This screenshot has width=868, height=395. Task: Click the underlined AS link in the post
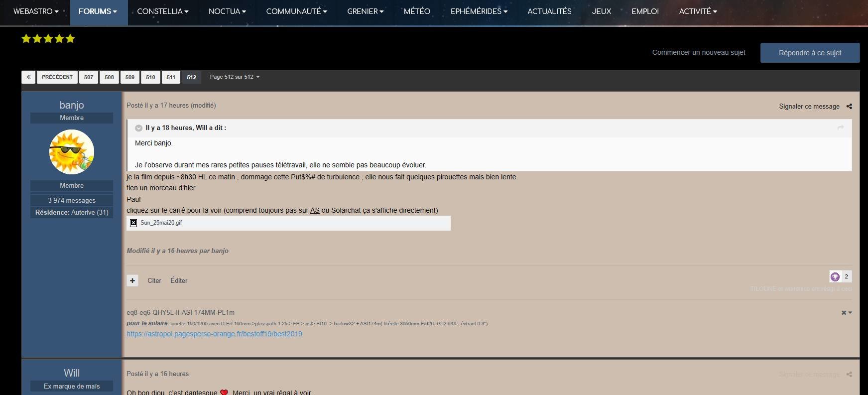point(315,210)
